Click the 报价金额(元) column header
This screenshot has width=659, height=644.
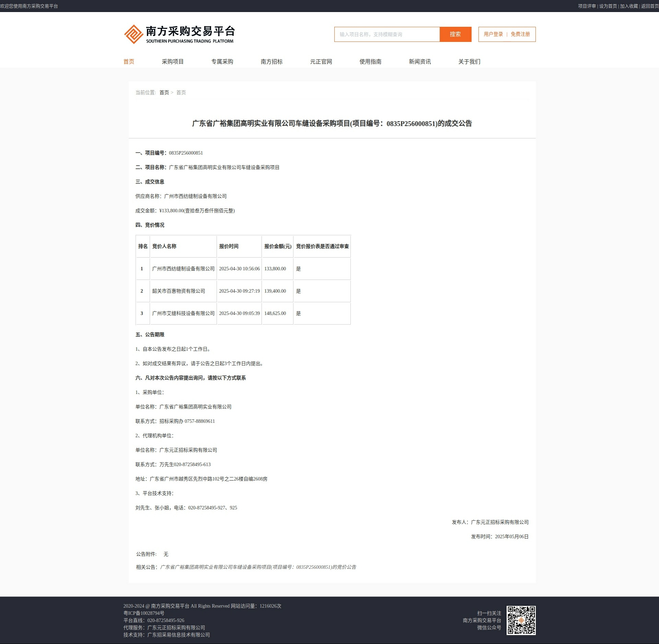pos(278,246)
